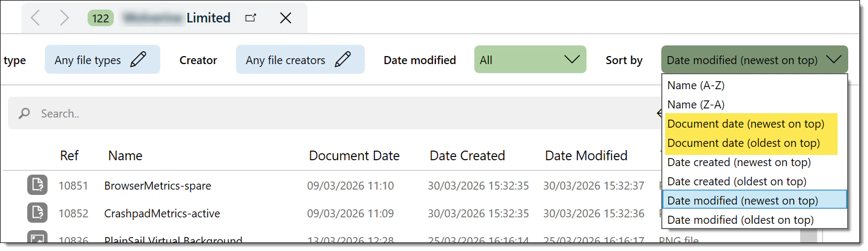
Task: Select Document date (oldest on top)
Action: click(754, 143)
